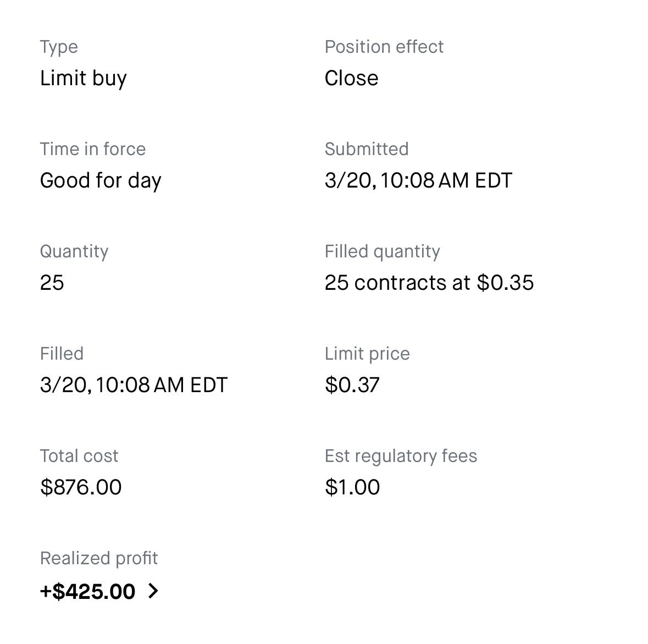Click the Good for day value
This screenshot has width=648, height=644.
pos(101,180)
